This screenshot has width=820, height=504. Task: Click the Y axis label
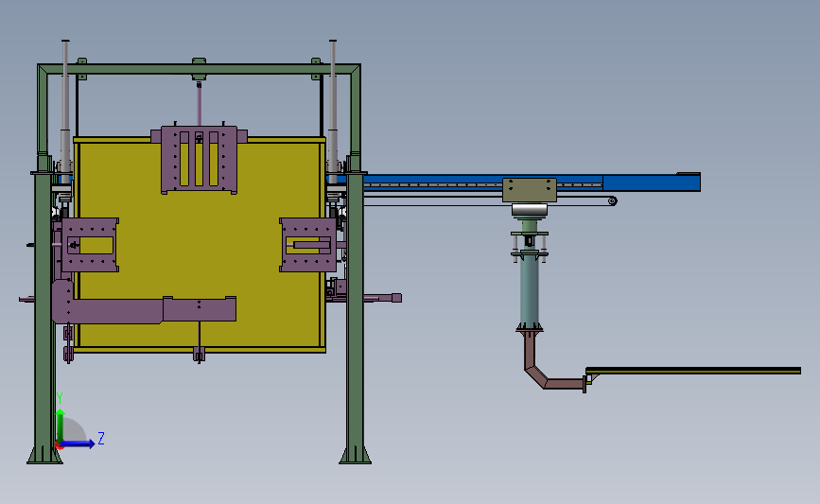(x=60, y=398)
